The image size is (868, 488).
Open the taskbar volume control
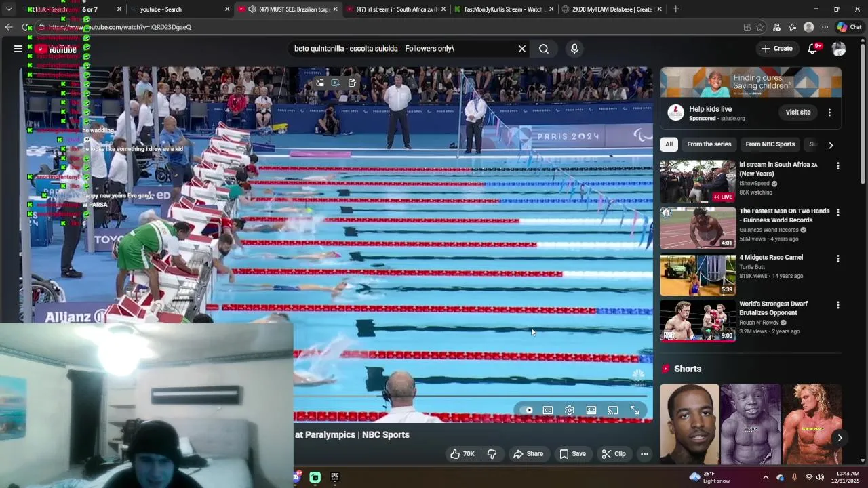[820, 477]
